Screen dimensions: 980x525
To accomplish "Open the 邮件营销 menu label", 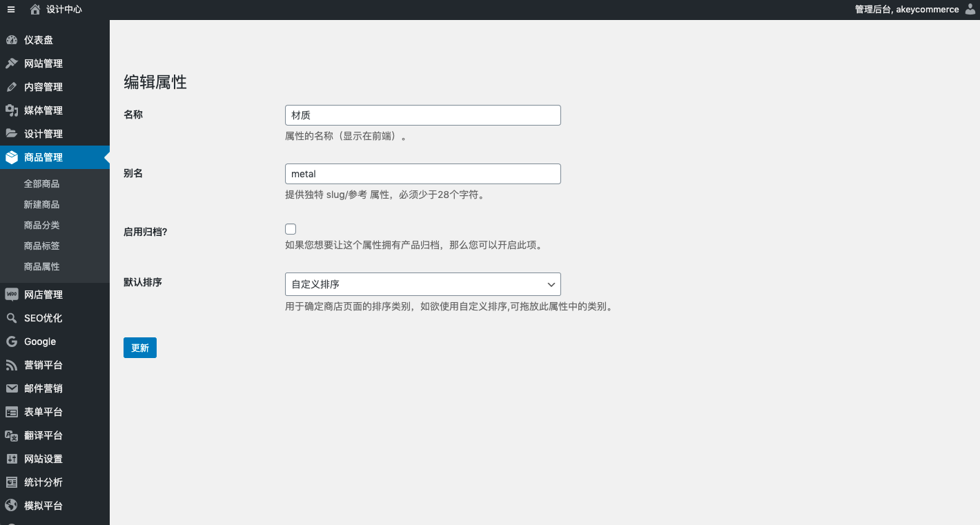I will click(x=43, y=388).
